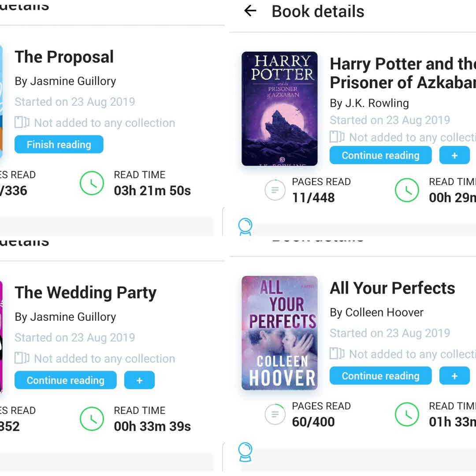The image size is (476, 476).
Task: Click the collection icon under The Proposal
Action: (x=22, y=123)
